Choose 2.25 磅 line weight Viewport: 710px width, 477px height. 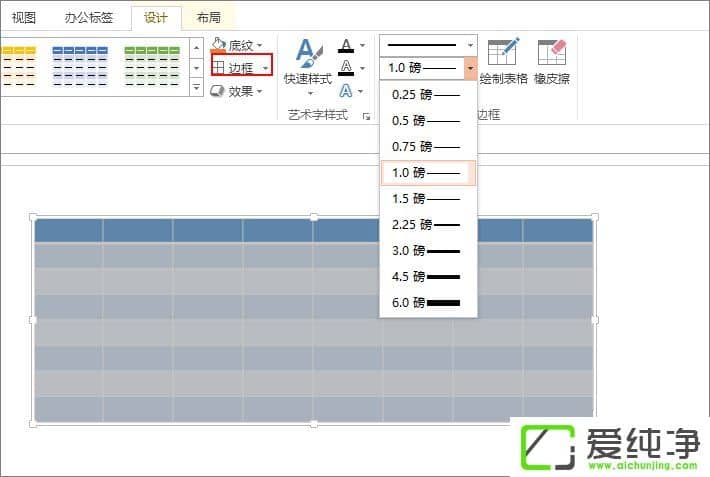(427, 224)
